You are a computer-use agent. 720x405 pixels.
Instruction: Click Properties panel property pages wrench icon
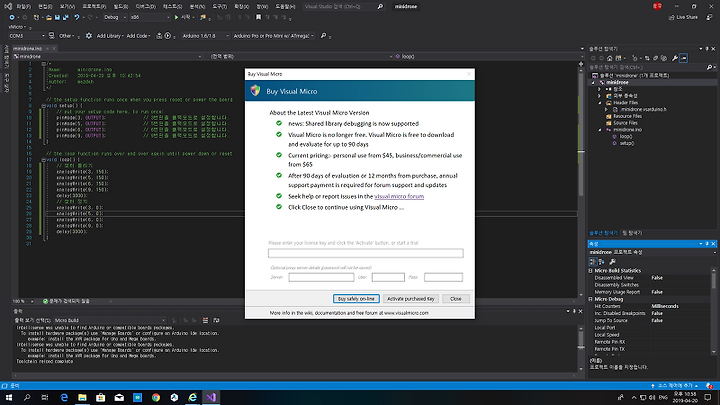click(612, 262)
